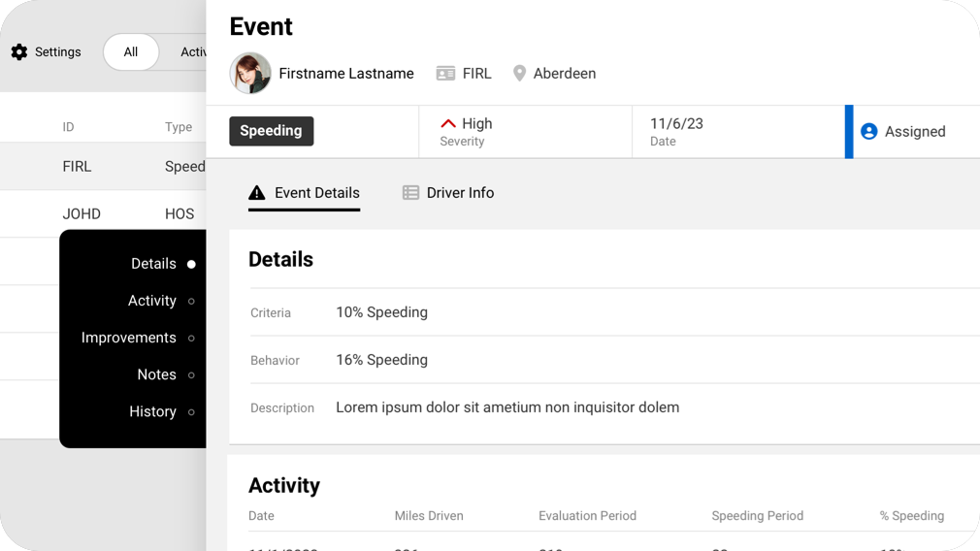Screen dimensions: 980x551
Task: Click the warning triangle Event Details icon
Action: pyautogui.click(x=257, y=193)
